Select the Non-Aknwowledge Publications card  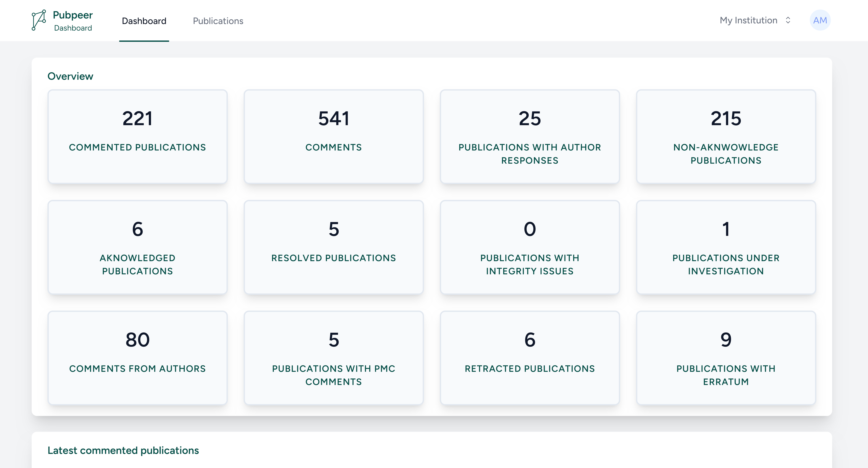(x=726, y=136)
